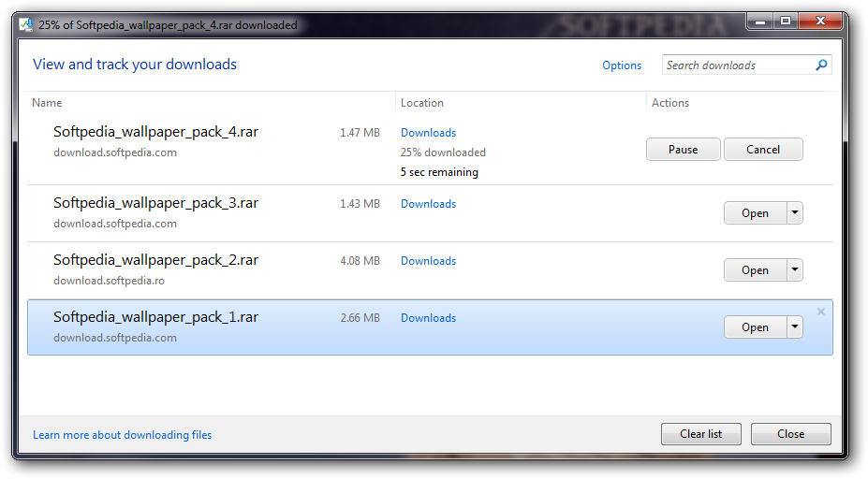Open Downloads location for wallpaper_pack_1.rar
This screenshot has width=868, height=479.
(429, 317)
